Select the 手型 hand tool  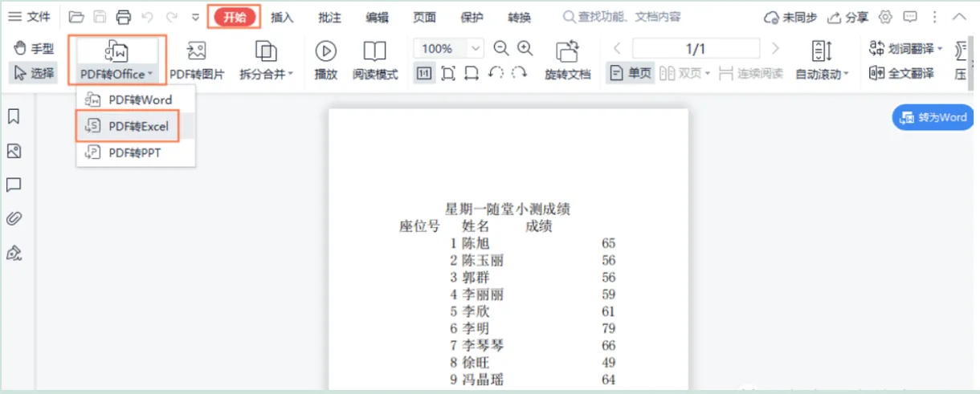point(35,48)
